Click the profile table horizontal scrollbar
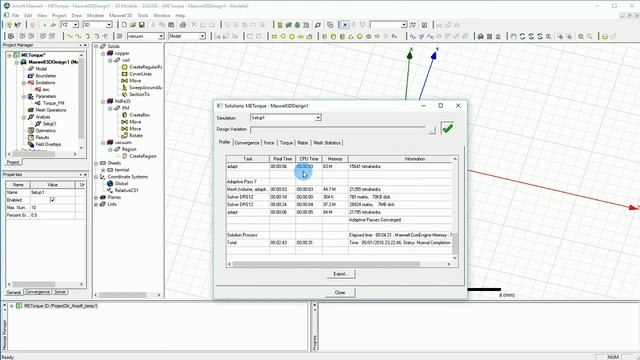The height and width of the screenshot is (360, 640). pyautogui.click(x=339, y=264)
